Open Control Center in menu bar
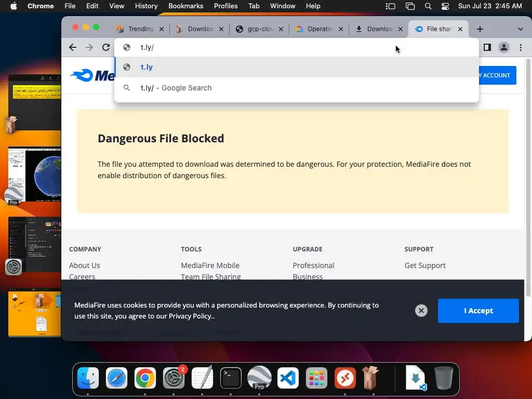This screenshot has height=399, width=532. (x=445, y=6)
